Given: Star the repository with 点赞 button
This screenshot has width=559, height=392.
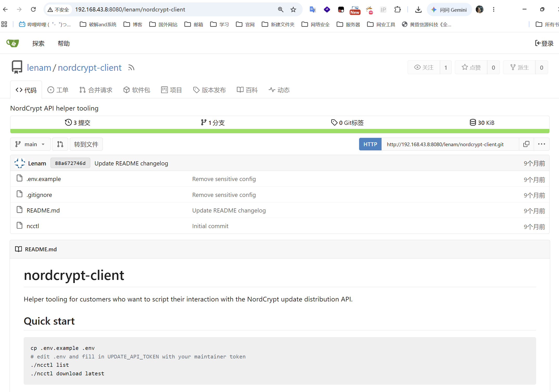Looking at the screenshot, I should pos(471,67).
